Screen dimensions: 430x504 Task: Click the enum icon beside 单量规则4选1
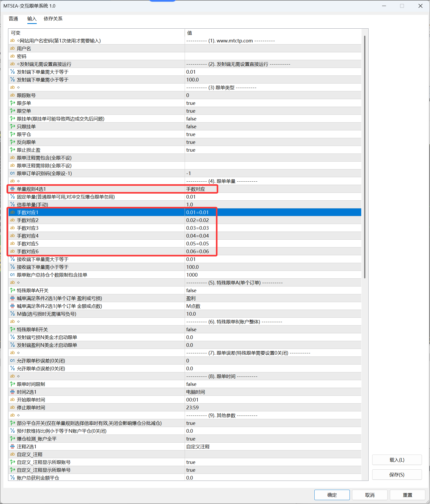(12, 189)
